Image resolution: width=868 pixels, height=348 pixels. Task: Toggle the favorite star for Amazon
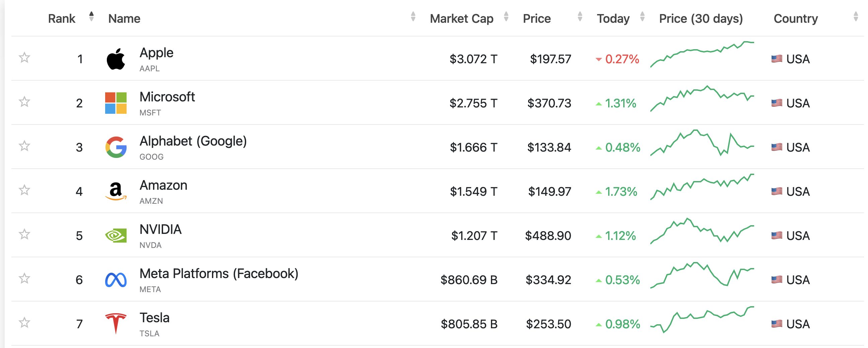[x=24, y=190]
